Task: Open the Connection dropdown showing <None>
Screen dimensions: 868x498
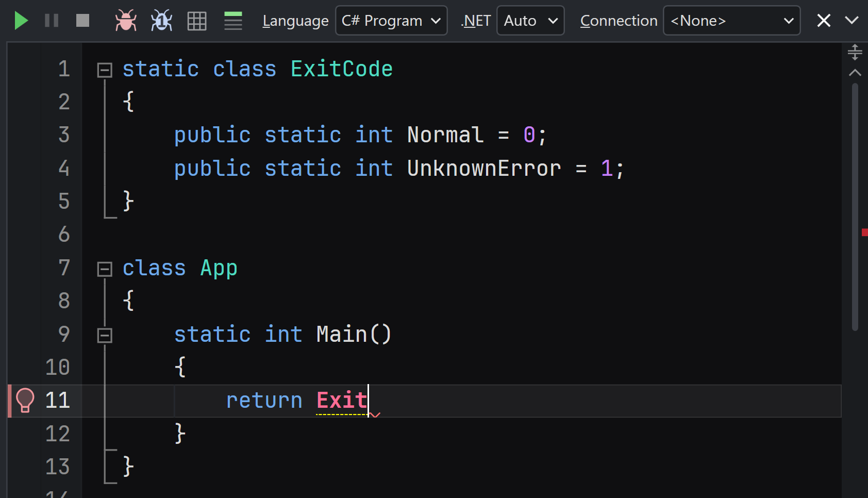Action: [x=731, y=21]
